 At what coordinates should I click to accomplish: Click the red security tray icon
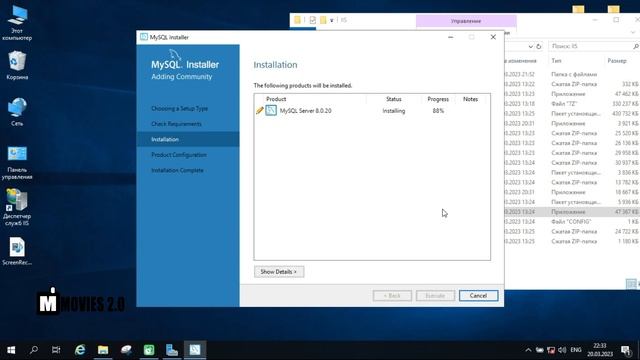coord(551,350)
